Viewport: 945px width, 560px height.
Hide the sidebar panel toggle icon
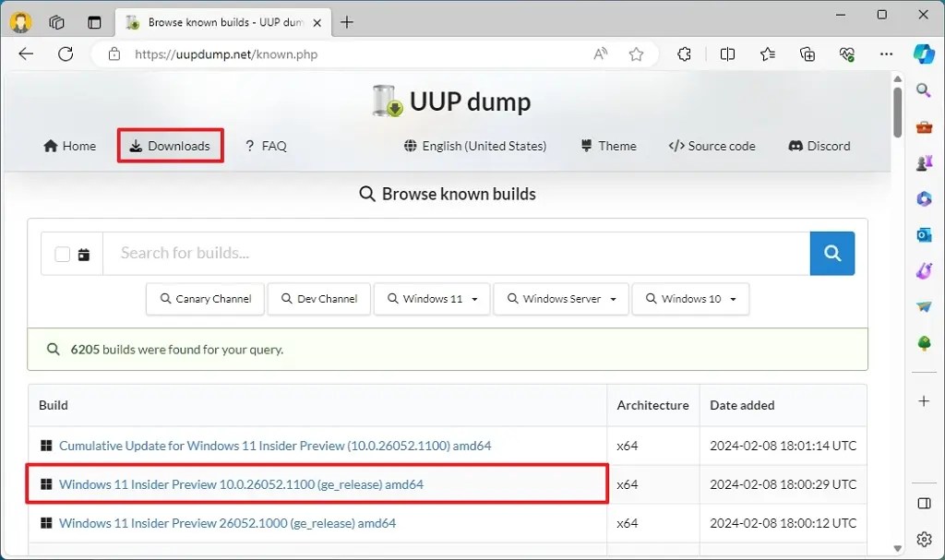click(x=924, y=504)
